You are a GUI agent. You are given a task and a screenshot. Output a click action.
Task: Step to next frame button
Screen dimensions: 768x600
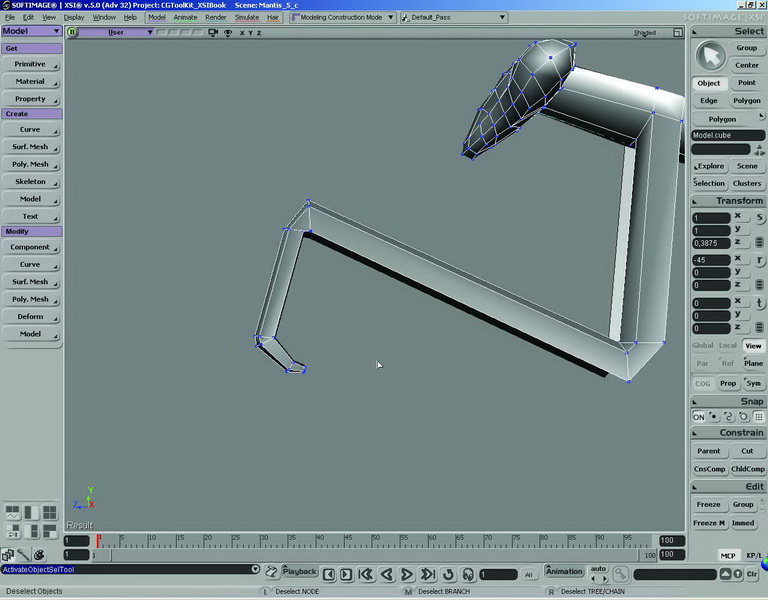click(346, 574)
